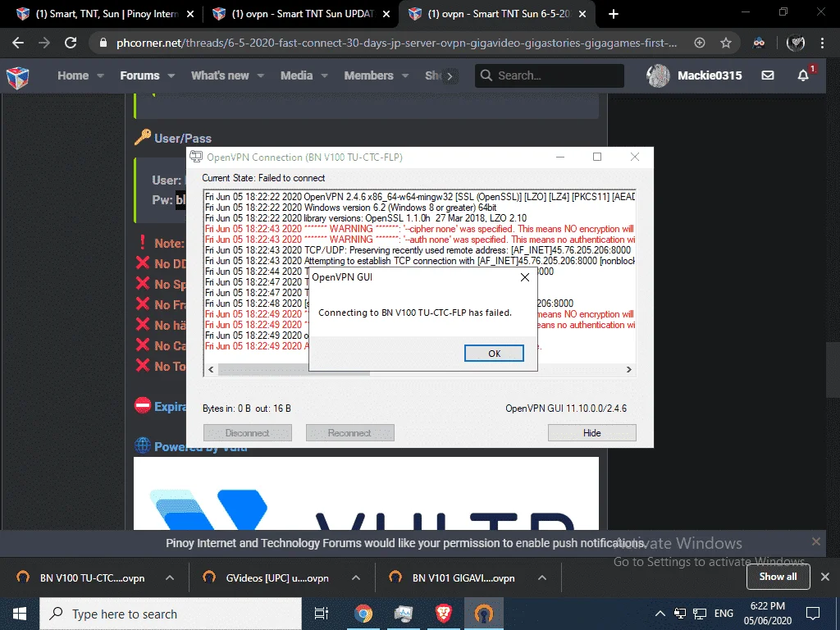Reload the phcorner page
Viewport: 840px width, 630px height.
coord(71,43)
